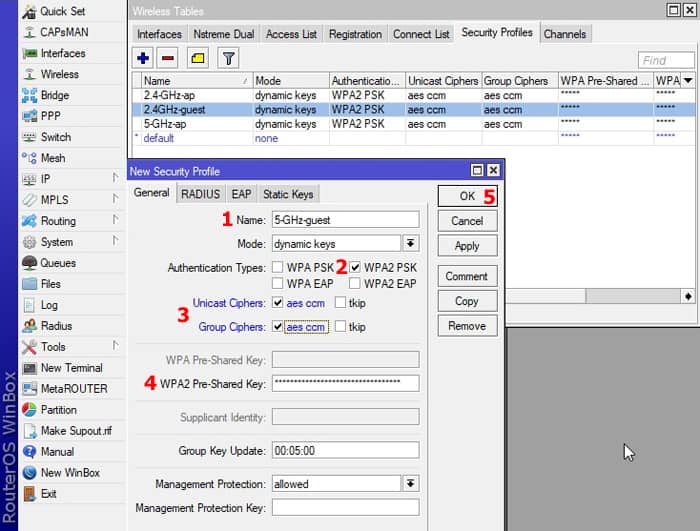Toggle the WPA2 EAP checkbox

click(x=354, y=283)
